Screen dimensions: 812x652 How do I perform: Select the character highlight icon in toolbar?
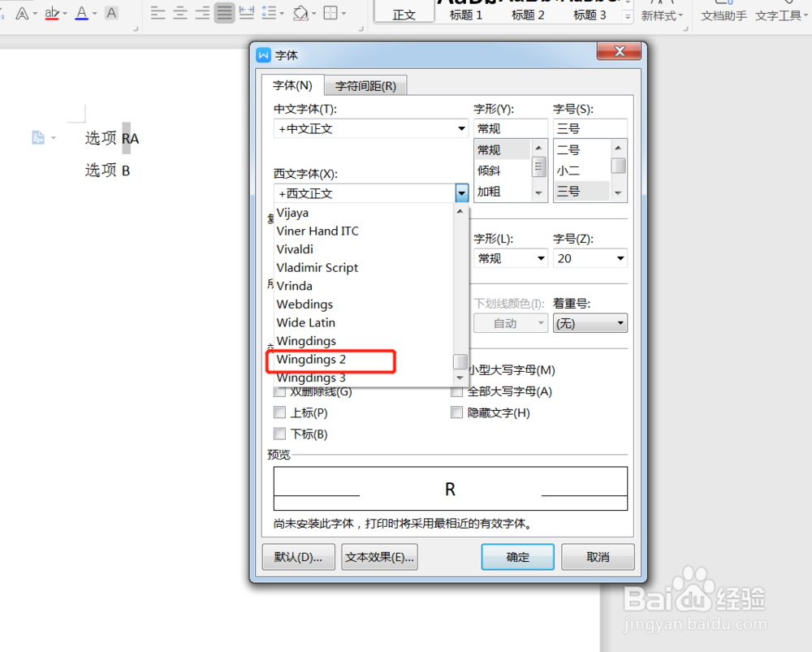50,14
